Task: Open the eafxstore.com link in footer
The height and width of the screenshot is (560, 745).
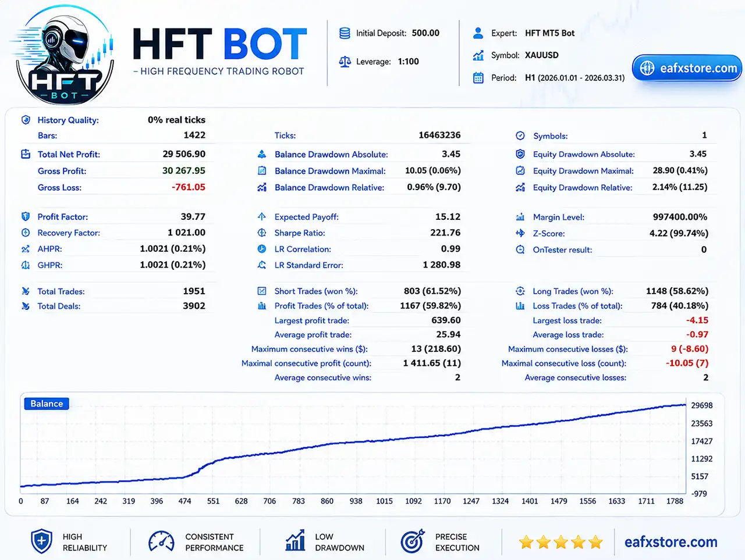Action: 671,542
